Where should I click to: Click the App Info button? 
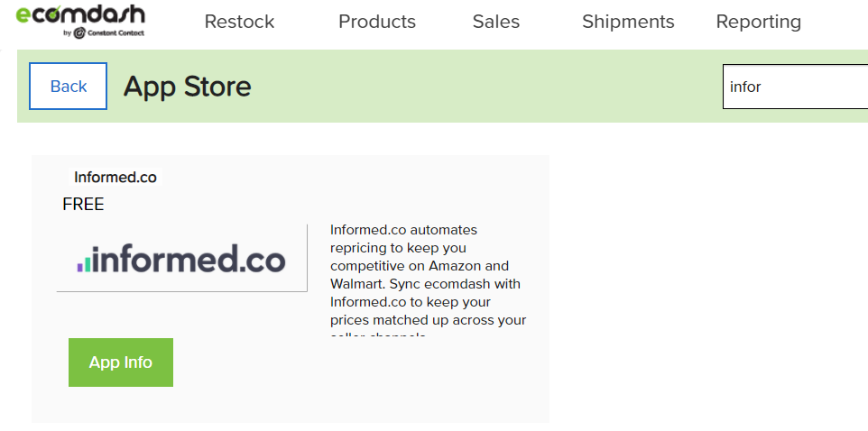tap(121, 362)
